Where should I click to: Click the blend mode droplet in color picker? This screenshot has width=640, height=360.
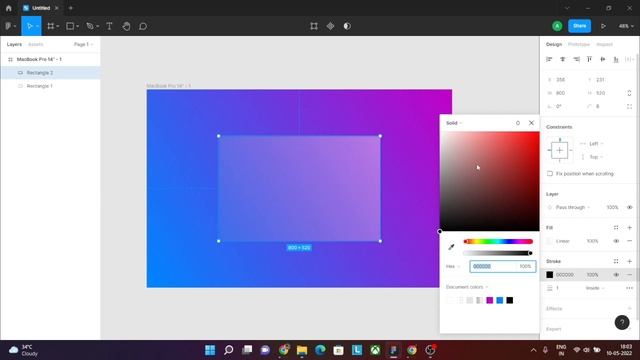coord(518,123)
